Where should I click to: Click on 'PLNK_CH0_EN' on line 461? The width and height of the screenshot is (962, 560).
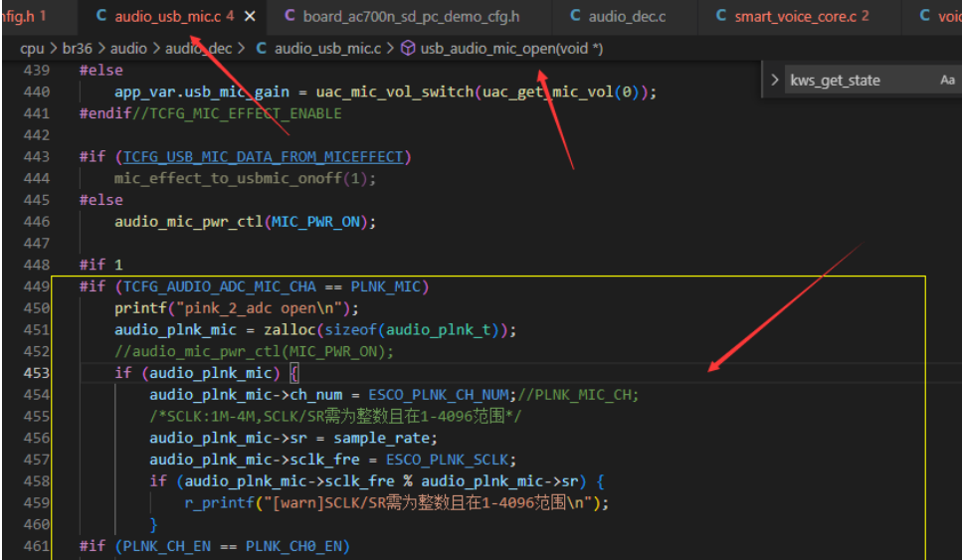(x=293, y=546)
